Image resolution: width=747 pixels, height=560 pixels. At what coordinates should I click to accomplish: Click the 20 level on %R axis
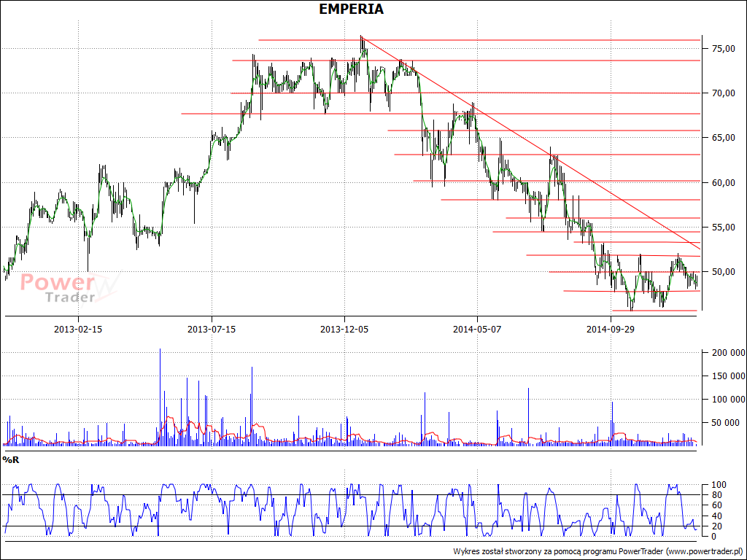tap(716, 526)
